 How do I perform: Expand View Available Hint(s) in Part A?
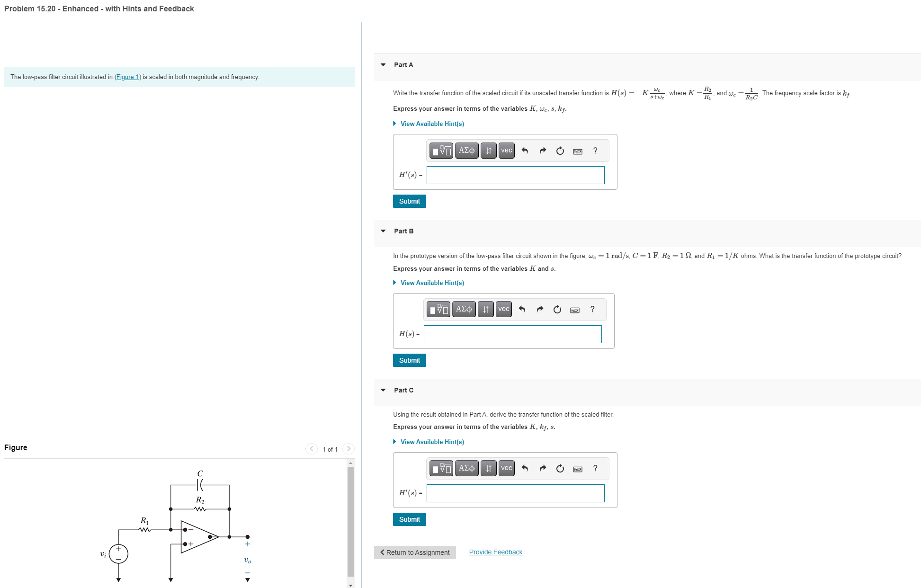coord(432,124)
